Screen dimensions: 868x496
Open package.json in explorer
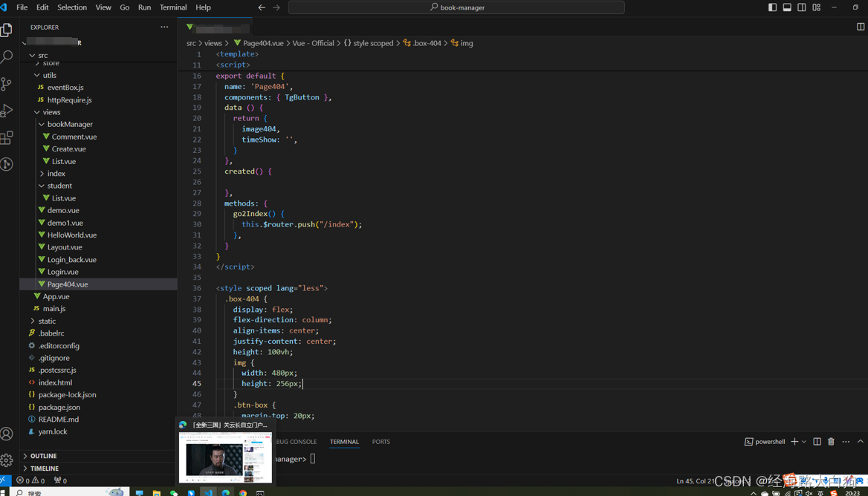59,408
